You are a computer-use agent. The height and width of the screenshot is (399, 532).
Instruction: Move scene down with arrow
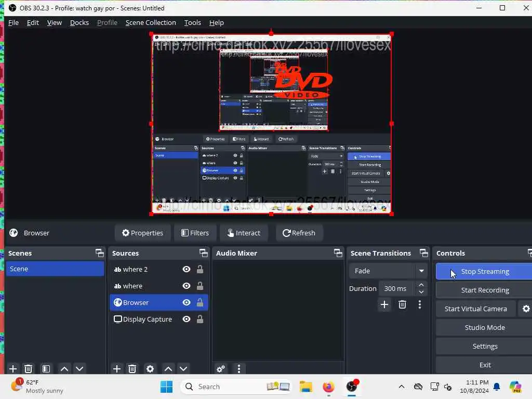pyautogui.click(x=79, y=368)
